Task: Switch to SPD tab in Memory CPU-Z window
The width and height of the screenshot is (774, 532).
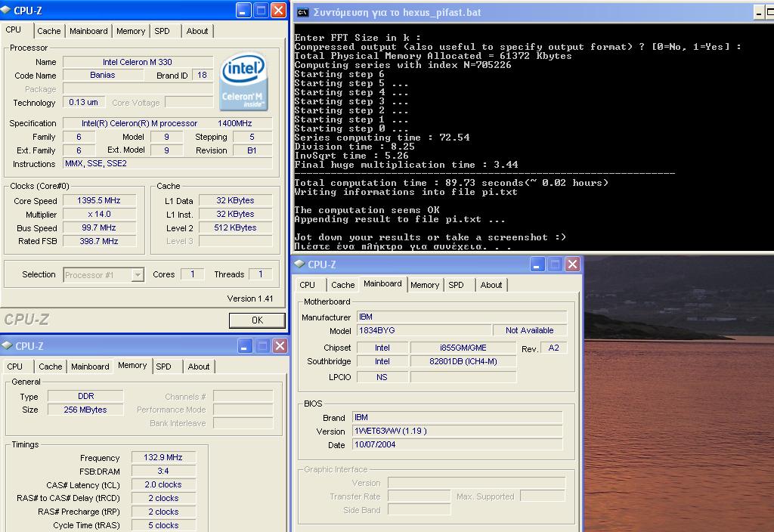Action: [x=163, y=367]
